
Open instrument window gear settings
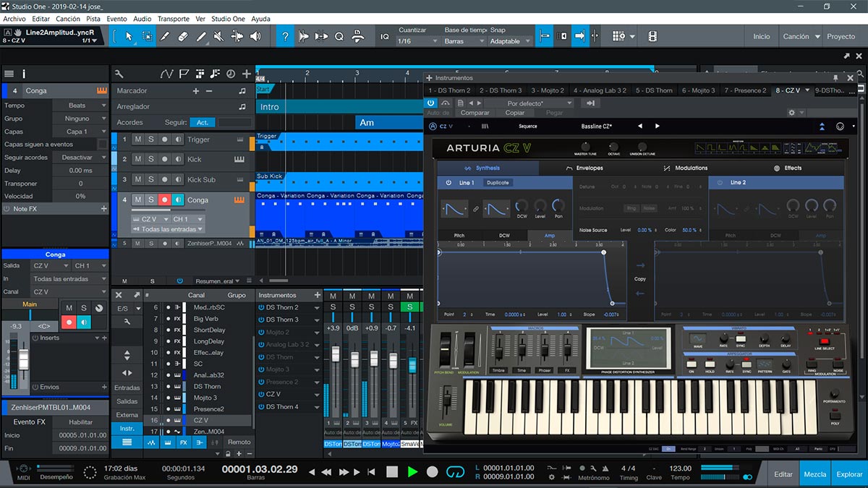791,113
